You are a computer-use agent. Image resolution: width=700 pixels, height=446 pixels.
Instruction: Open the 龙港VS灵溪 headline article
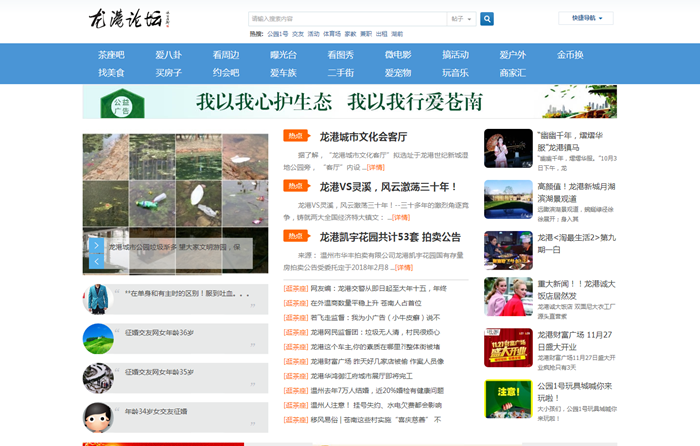click(x=388, y=187)
